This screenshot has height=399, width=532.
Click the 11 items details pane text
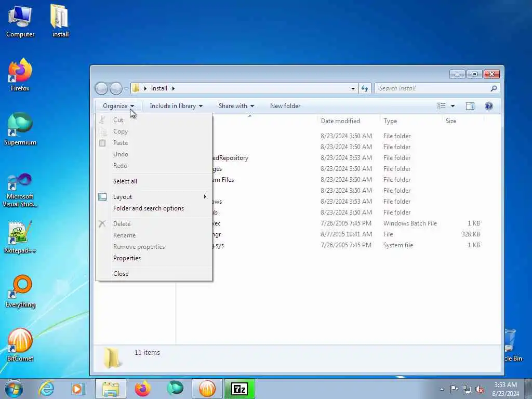click(147, 353)
